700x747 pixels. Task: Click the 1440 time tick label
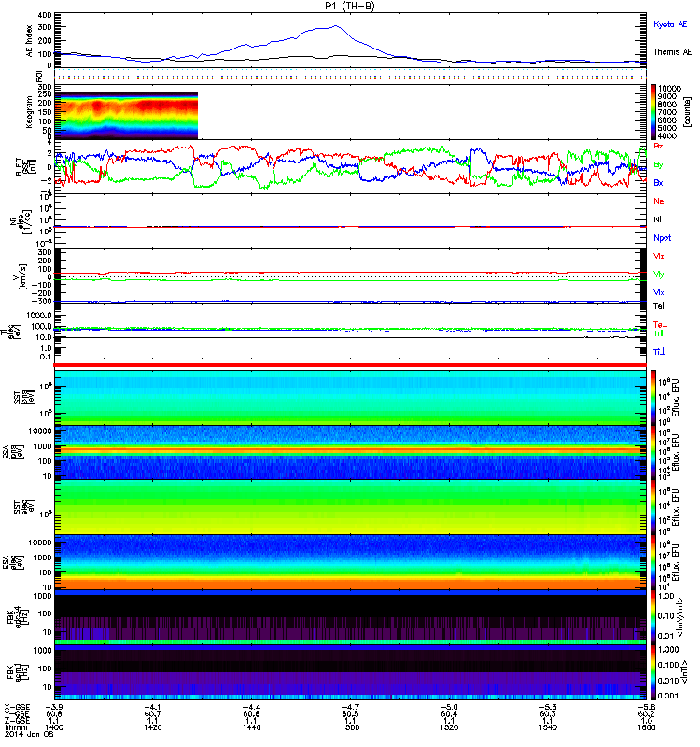251,727
